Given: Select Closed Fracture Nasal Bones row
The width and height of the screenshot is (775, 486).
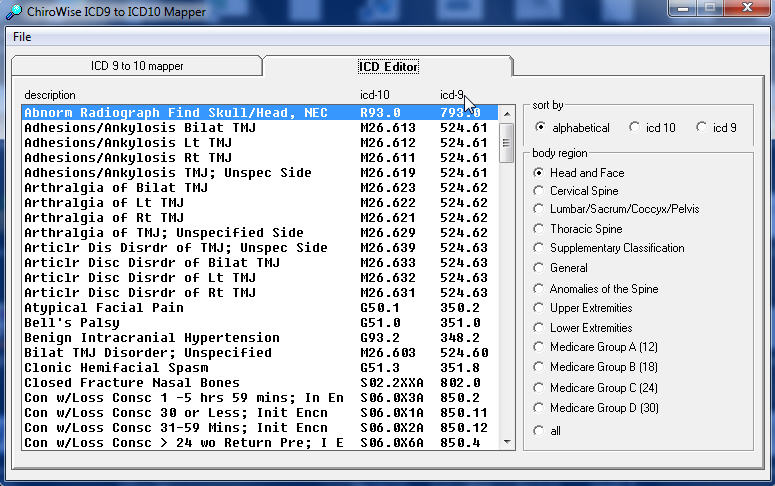Looking at the screenshot, I should [260, 383].
